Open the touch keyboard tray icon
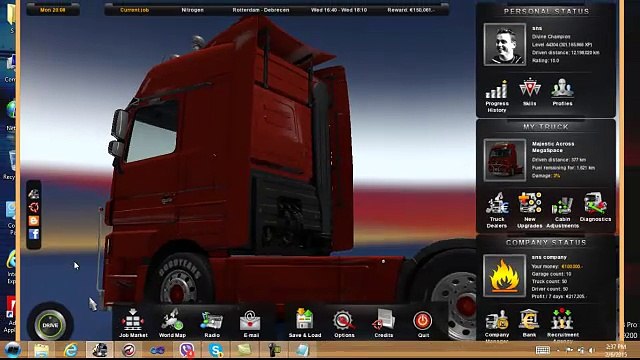This screenshot has height=360, width=640. (542, 350)
